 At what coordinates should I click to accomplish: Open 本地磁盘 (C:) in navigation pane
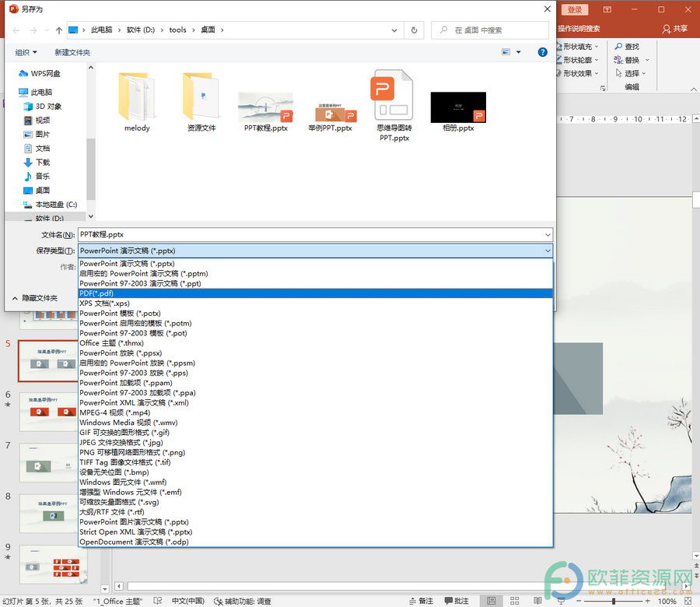click(x=50, y=205)
